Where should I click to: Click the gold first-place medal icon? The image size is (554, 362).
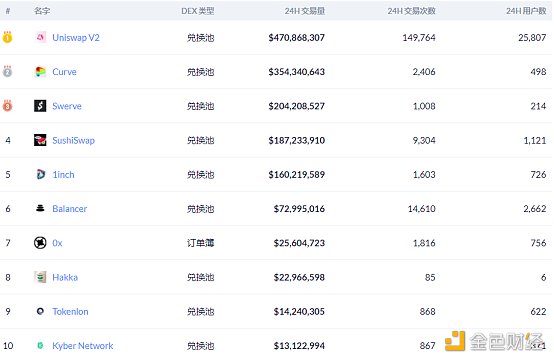7,37
